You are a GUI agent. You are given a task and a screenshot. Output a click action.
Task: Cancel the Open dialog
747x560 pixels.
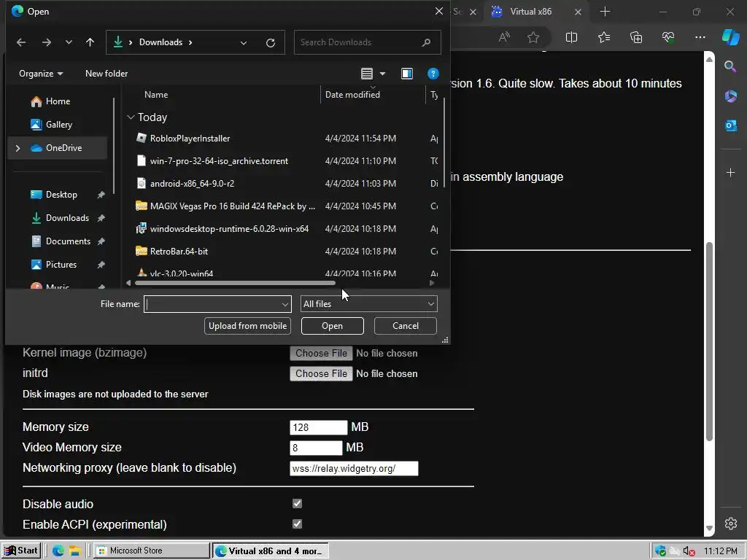click(406, 326)
